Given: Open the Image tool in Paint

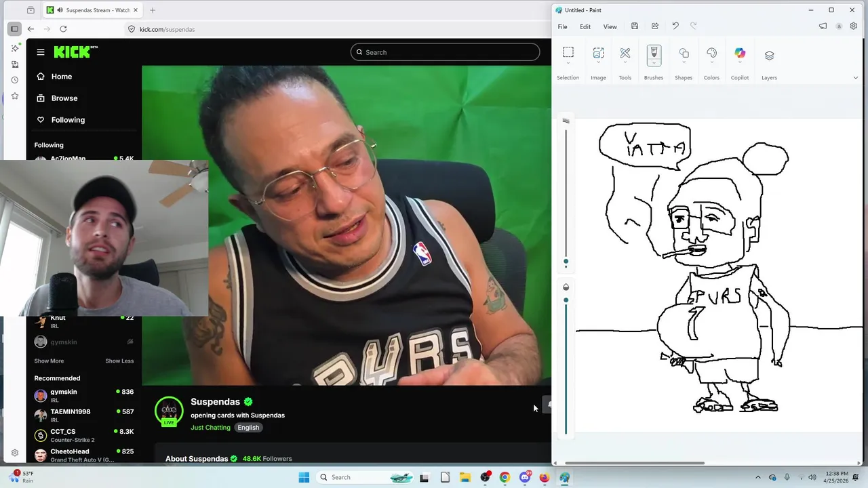Looking at the screenshot, I should [598, 53].
